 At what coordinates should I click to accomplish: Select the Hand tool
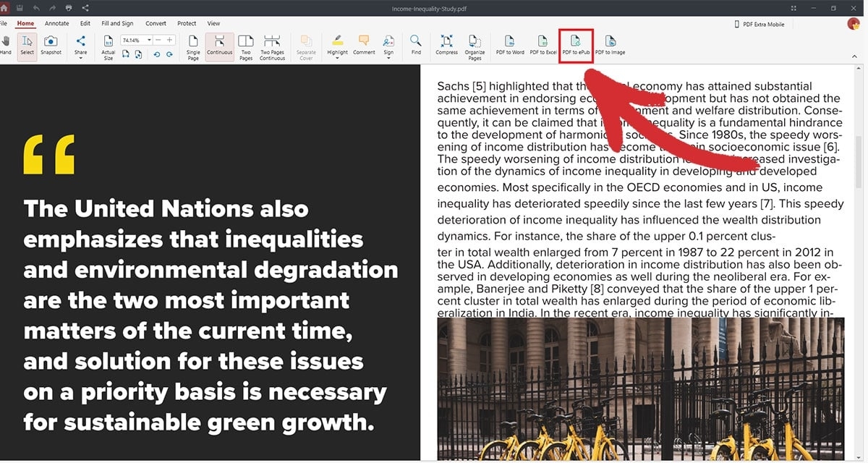(x=5, y=45)
